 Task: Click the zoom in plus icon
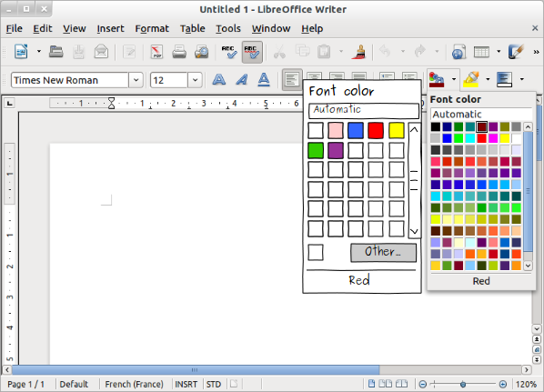(x=503, y=384)
